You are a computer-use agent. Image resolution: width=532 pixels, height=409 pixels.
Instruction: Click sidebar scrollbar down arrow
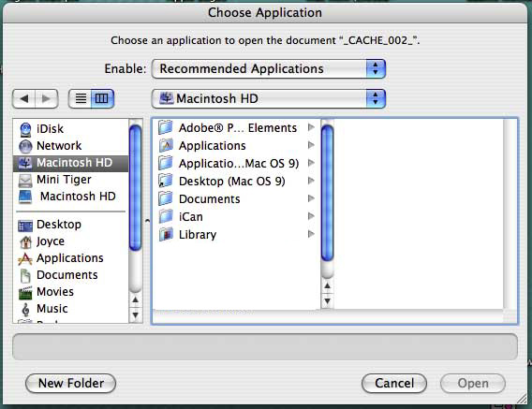(x=136, y=315)
